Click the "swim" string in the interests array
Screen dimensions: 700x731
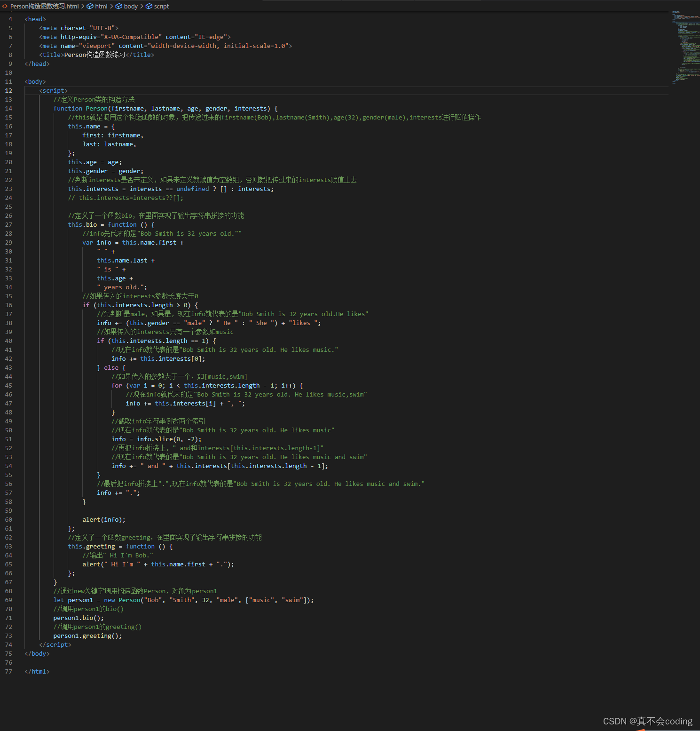pos(292,600)
